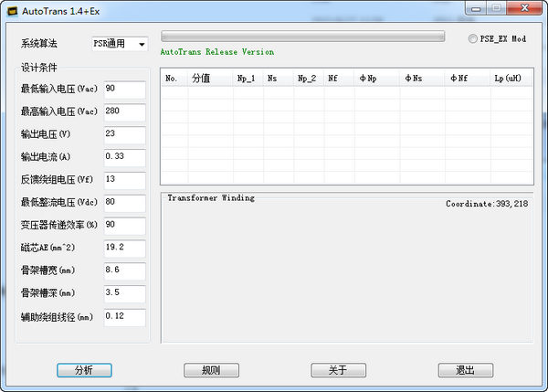The width and height of the screenshot is (548, 392).
Task: Click the 关于 button
Action: tap(338, 370)
